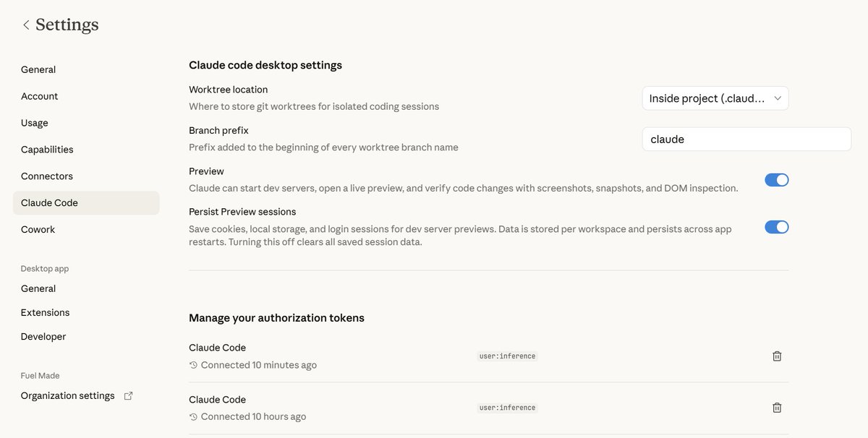Turn off the Preview toggle
The image size is (868, 438).
[776, 180]
